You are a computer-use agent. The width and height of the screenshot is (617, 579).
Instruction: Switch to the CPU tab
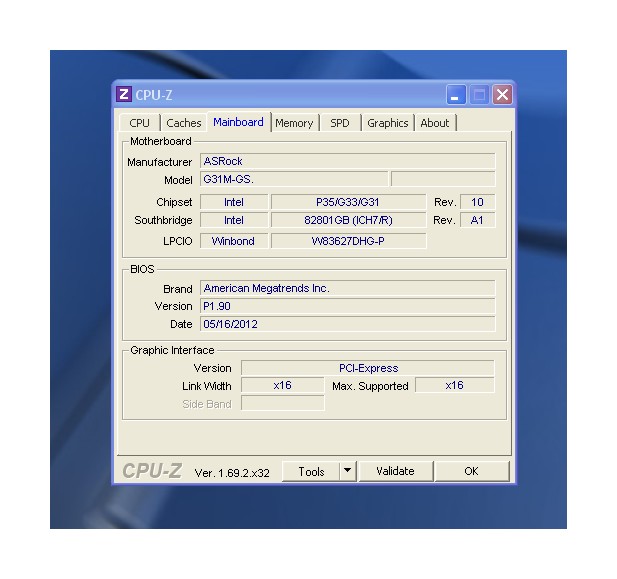pyautogui.click(x=139, y=123)
